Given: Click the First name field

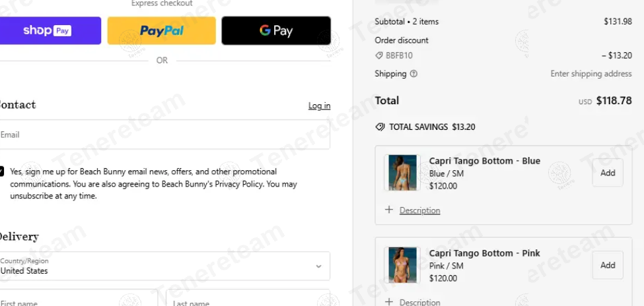Looking at the screenshot, I should (x=78, y=298).
